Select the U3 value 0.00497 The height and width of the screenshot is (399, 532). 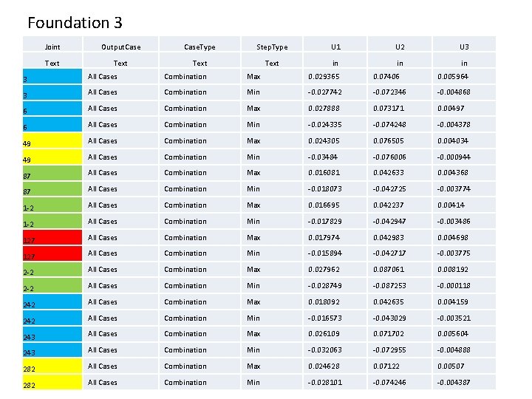450,109
